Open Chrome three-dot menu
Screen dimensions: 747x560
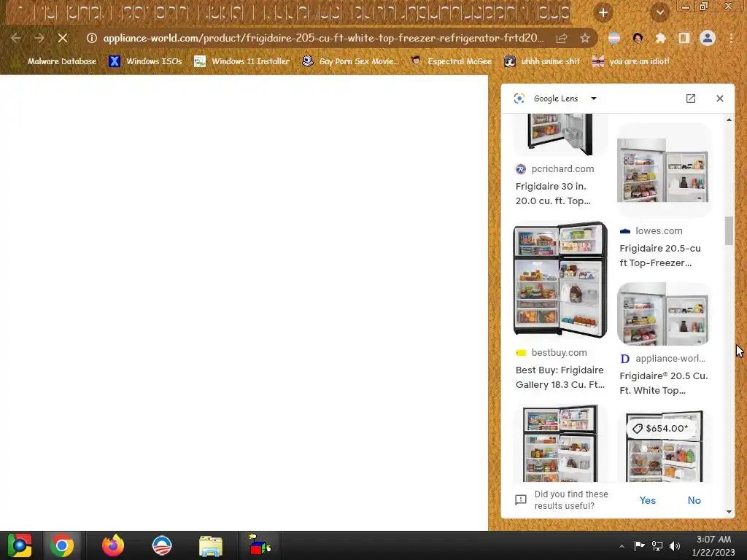(731, 38)
